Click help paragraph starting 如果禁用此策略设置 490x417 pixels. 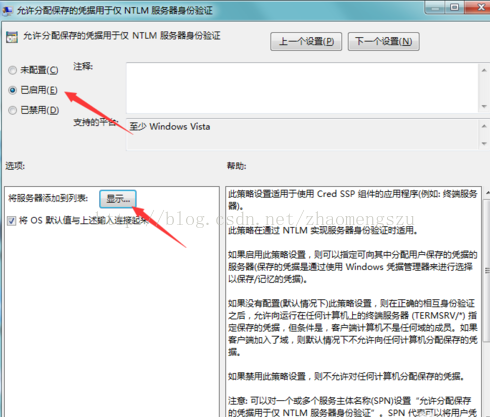(346, 376)
